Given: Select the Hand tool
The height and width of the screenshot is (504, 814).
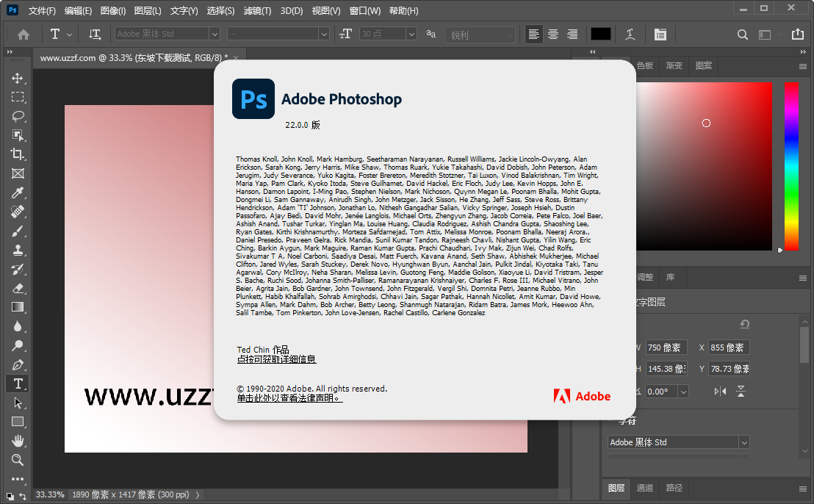Looking at the screenshot, I should 18,442.
